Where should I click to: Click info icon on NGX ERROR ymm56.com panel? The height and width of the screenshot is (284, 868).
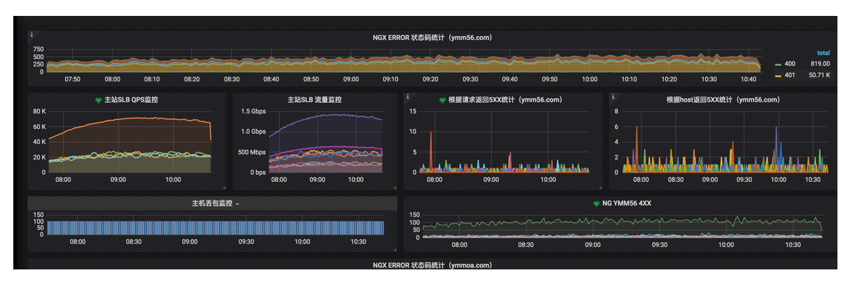click(x=31, y=34)
